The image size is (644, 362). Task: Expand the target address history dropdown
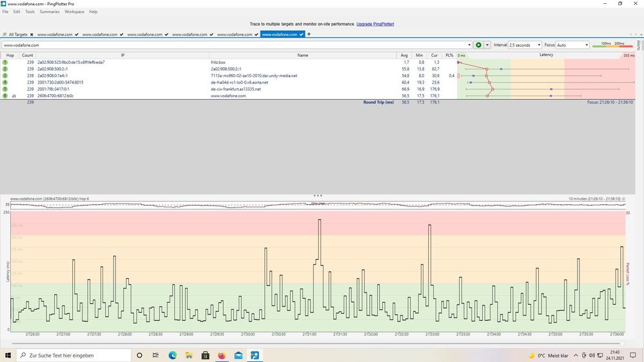tap(469, 45)
